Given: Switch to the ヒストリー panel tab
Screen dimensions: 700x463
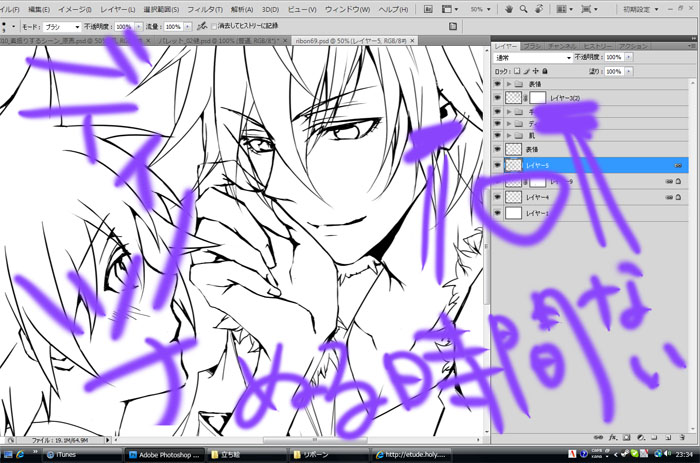Looking at the screenshot, I should point(597,46).
